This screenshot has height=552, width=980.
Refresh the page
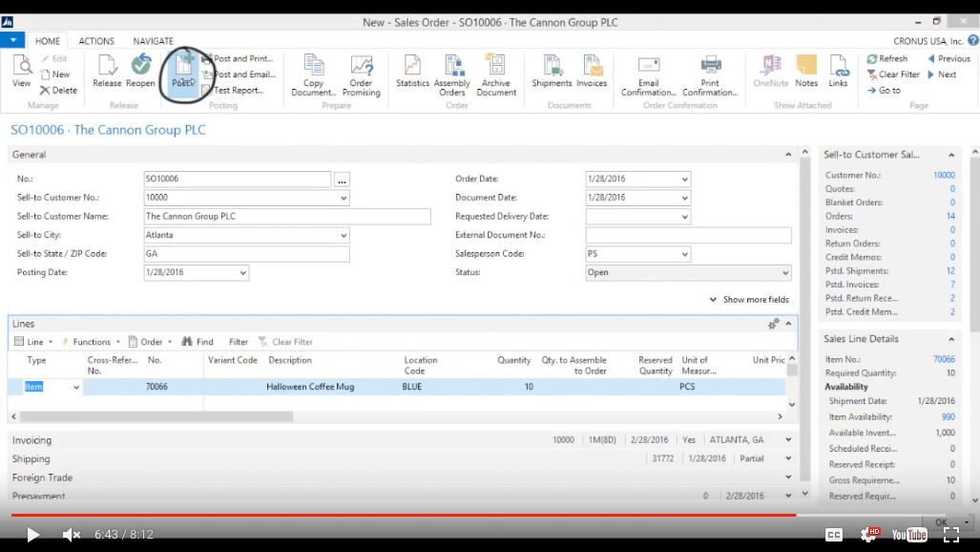pyautogui.click(x=886, y=58)
